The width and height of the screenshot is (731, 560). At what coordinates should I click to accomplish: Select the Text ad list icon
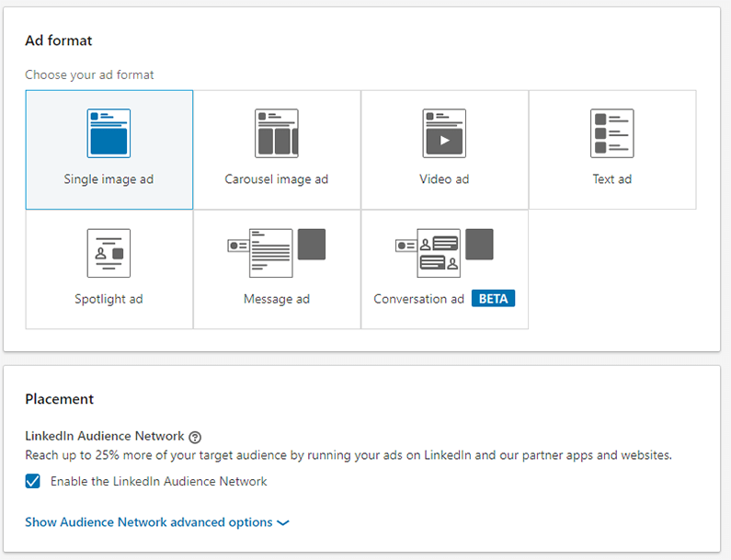pyautogui.click(x=612, y=133)
